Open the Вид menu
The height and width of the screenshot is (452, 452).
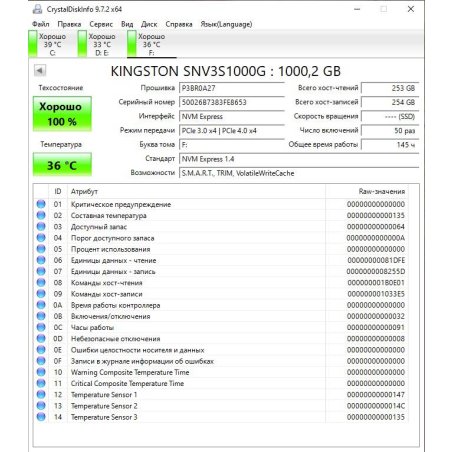tap(127, 24)
